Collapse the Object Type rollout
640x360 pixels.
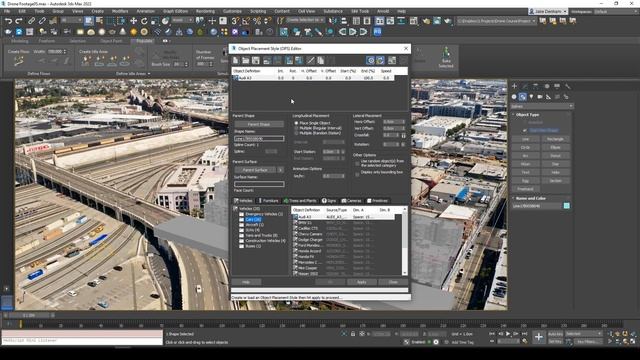point(527,115)
